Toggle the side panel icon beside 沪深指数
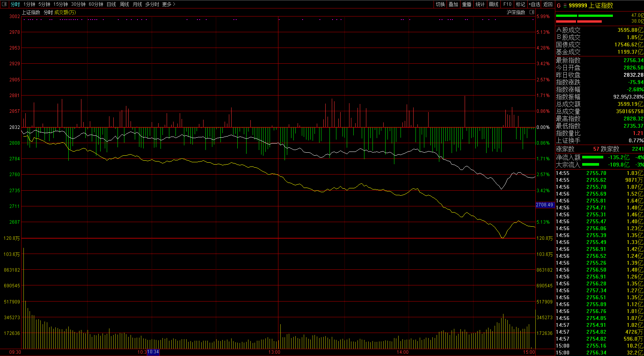This screenshot has width=644, height=356. click(x=532, y=12)
